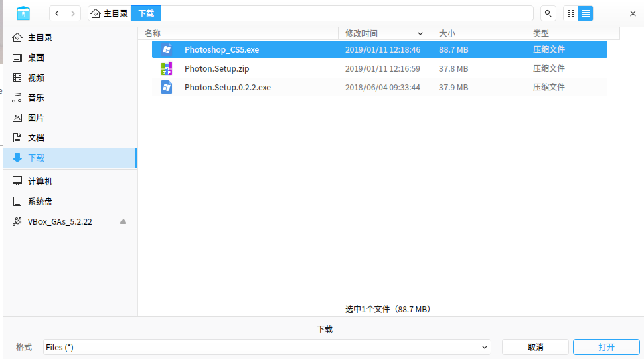Switch to list view
644x359 pixels.
click(586, 13)
